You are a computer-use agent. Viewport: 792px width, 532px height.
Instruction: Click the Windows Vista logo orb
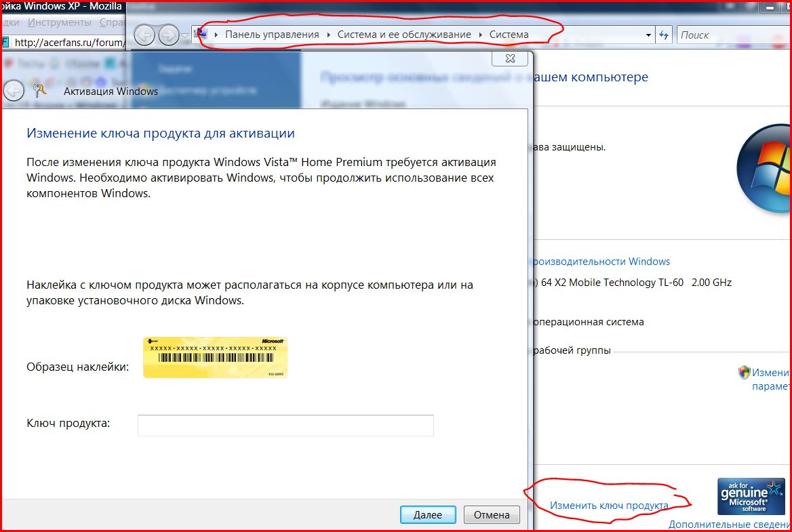(x=764, y=167)
